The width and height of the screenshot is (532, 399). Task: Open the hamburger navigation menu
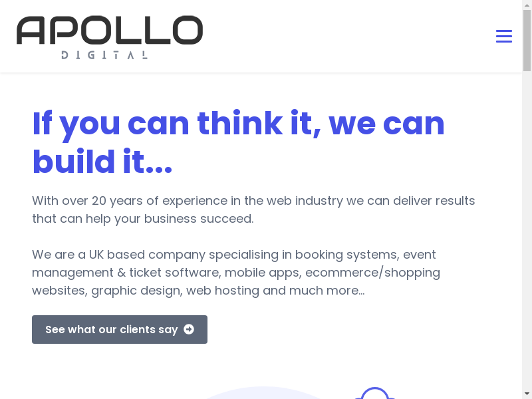pos(503,36)
